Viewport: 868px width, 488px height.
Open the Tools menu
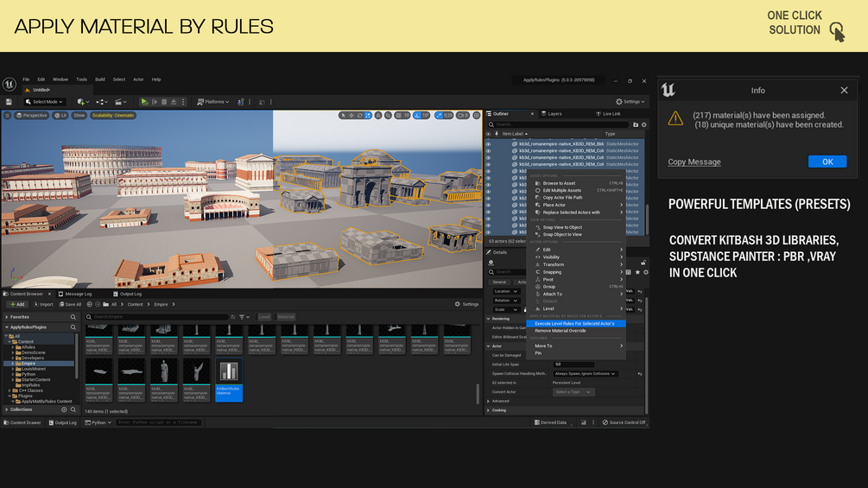(x=81, y=79)
